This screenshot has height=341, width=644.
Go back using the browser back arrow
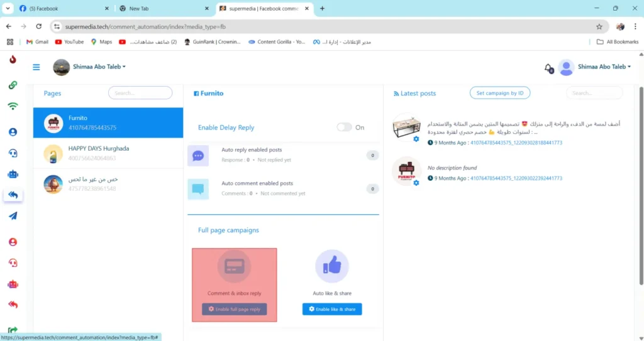point(9,26)
